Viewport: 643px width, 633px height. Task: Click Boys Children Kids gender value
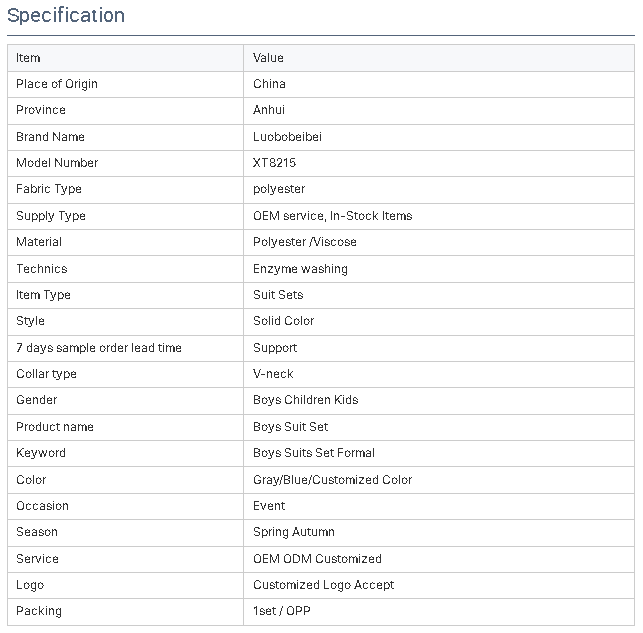pos(306,400)
